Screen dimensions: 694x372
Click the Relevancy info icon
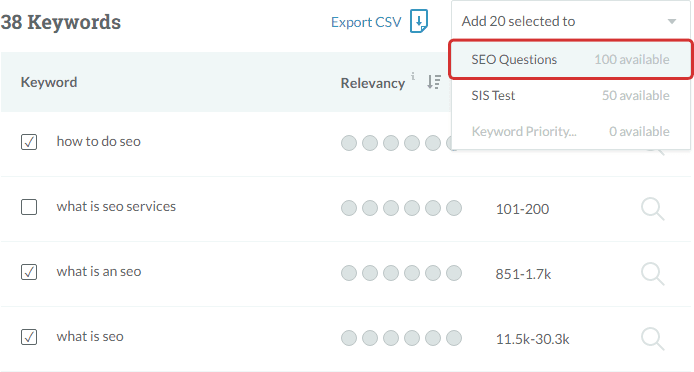click(413, 76)
